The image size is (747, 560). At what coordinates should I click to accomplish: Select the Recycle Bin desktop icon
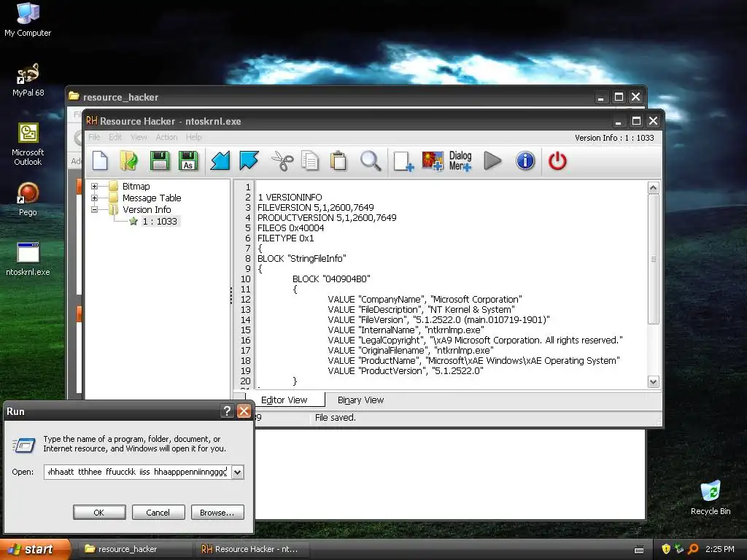tap(711, 498)
